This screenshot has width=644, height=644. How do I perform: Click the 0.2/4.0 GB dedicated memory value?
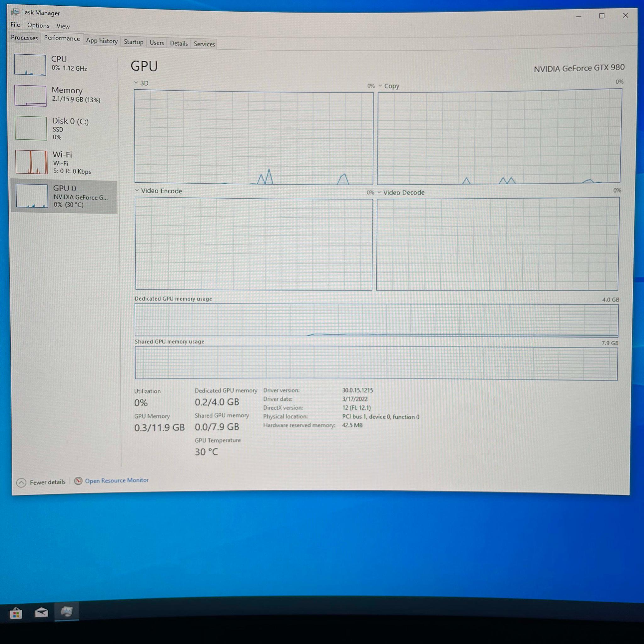(217, 402)
